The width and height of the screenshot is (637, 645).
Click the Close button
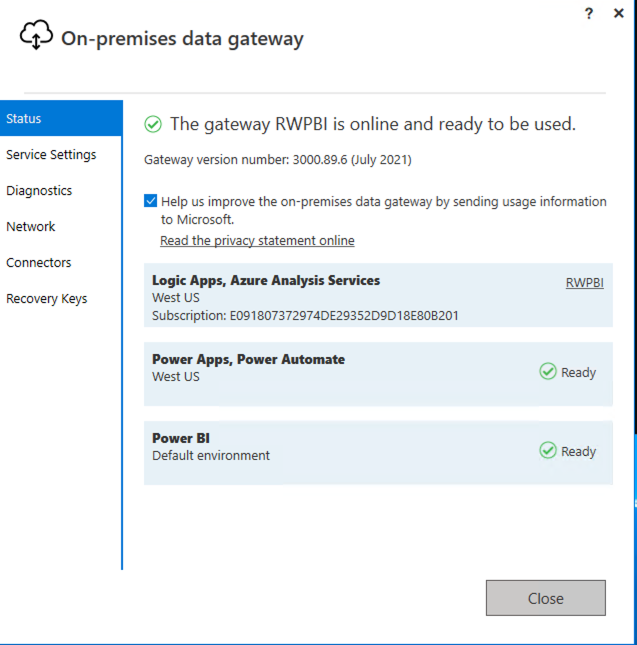tap(546, 598)
